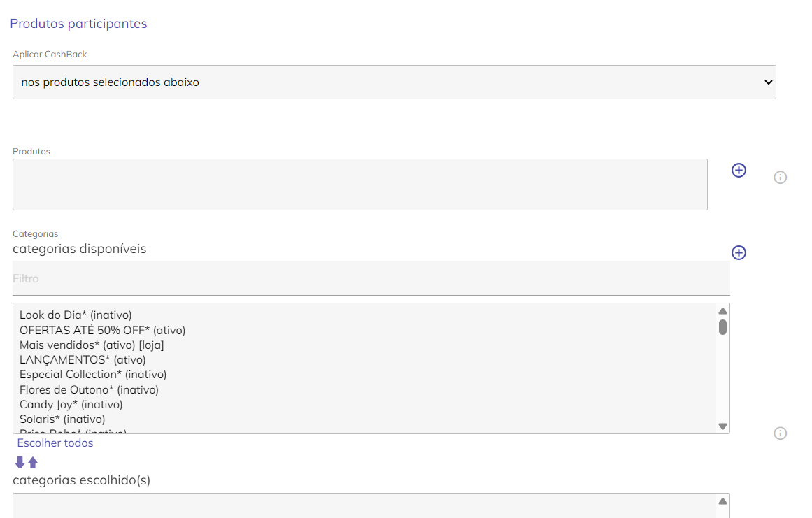Focus the Filtro category filter field
The height and width of the screenshot is (518, 812).
click(371, 278)
